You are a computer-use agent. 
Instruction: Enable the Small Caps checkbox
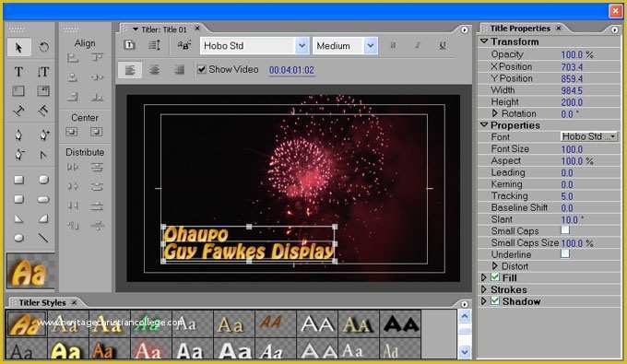click(565, 229)
